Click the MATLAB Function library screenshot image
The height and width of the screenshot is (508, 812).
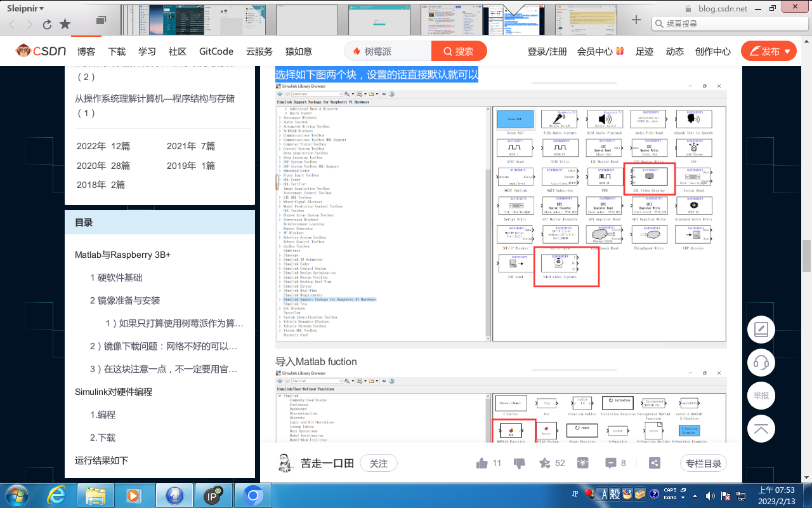pos(501,406)
